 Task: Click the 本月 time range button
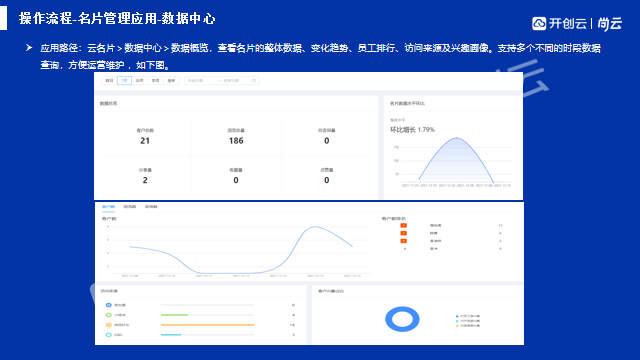coord(156,80)
